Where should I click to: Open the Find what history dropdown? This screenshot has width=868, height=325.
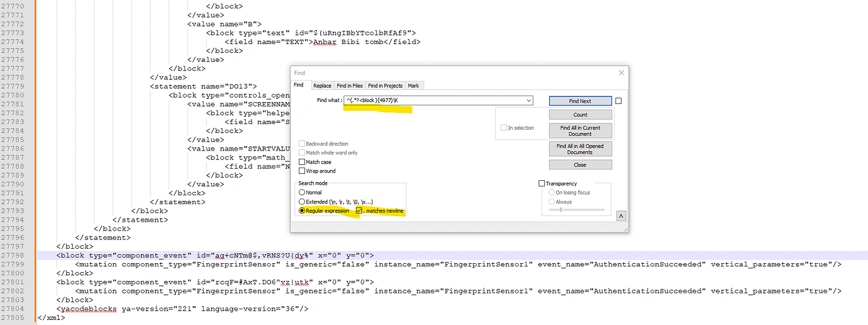528,101
